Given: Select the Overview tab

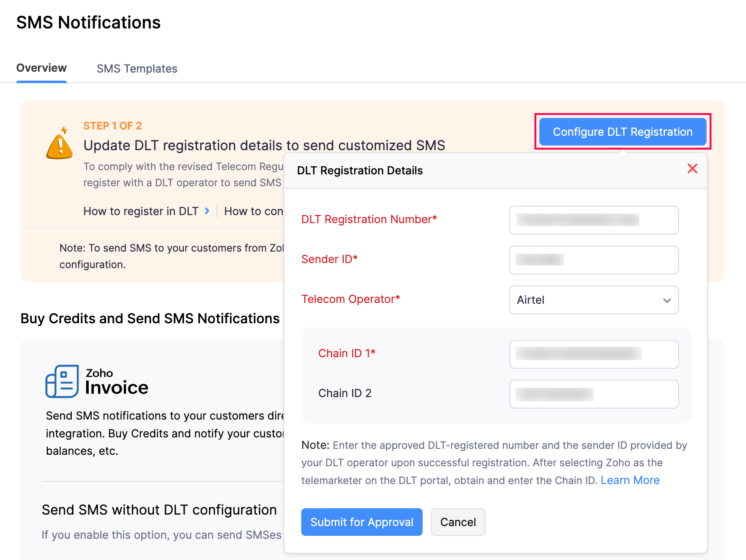Looking at the screenshot, I should 42,68.
